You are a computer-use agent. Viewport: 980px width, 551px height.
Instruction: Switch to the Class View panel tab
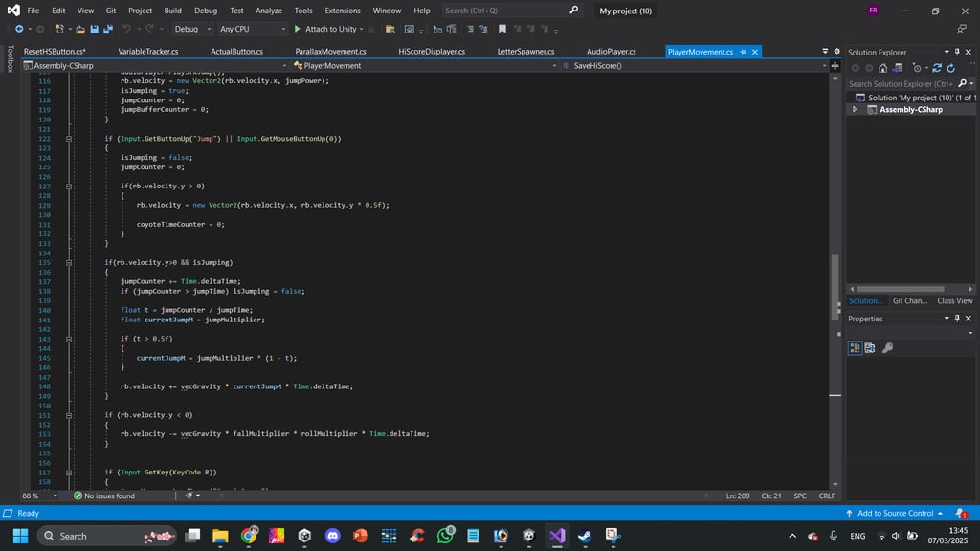click(x=955, y=300)
